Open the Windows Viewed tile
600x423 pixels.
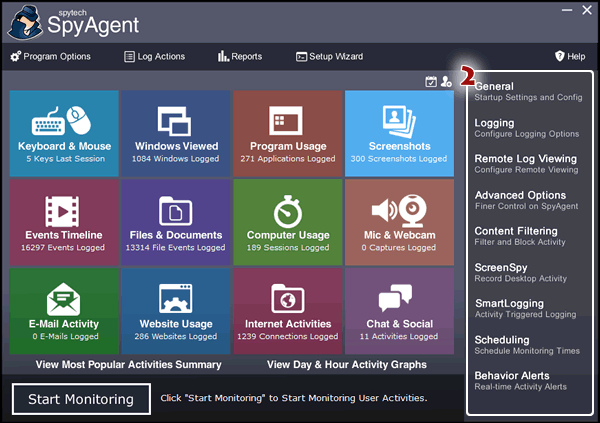click(x=176, y=132)
